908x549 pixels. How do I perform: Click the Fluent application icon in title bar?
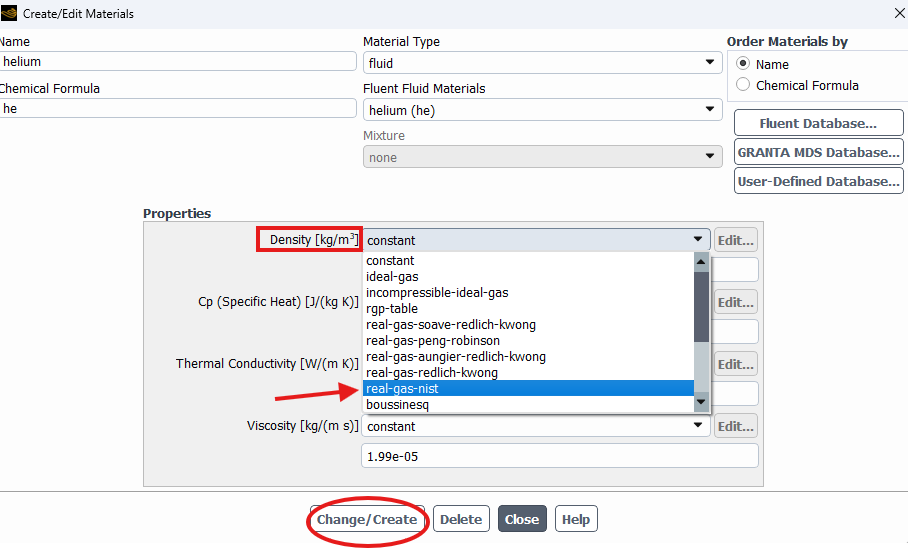pos(9,13)
